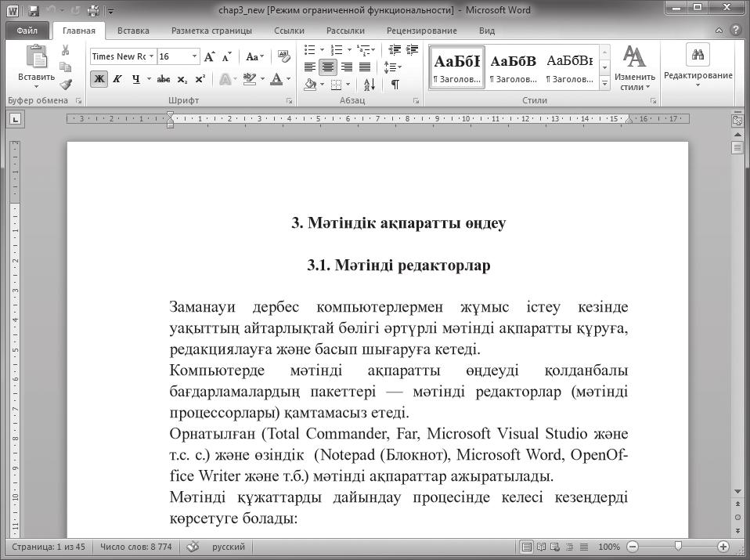The height and width of the screenshot is (560, 750).
Task: Expand numbered list options arrow
Action: 349,50
